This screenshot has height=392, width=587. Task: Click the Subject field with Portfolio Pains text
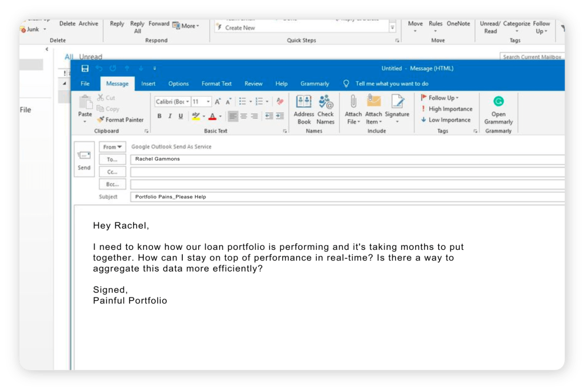click(347, 197)
